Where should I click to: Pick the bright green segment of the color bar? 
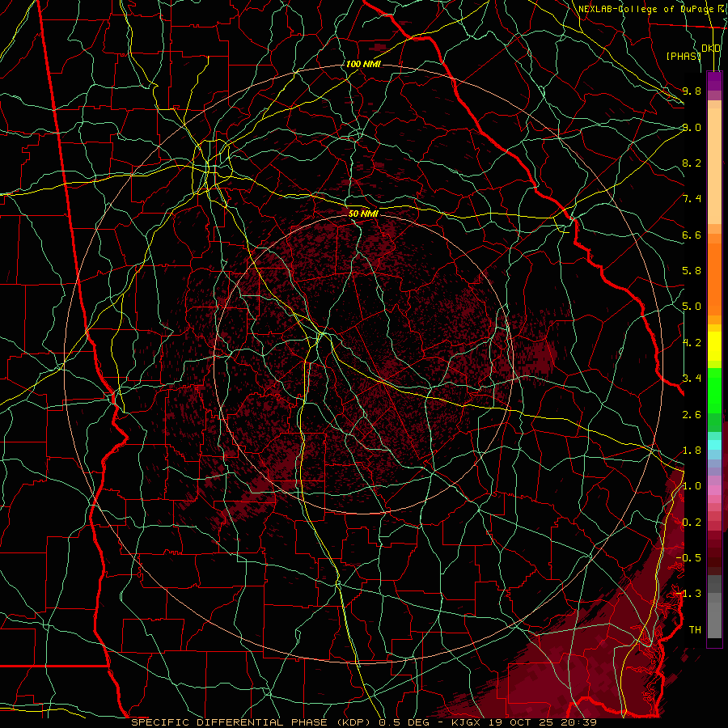pyautogui.click(x=714, y=390)
